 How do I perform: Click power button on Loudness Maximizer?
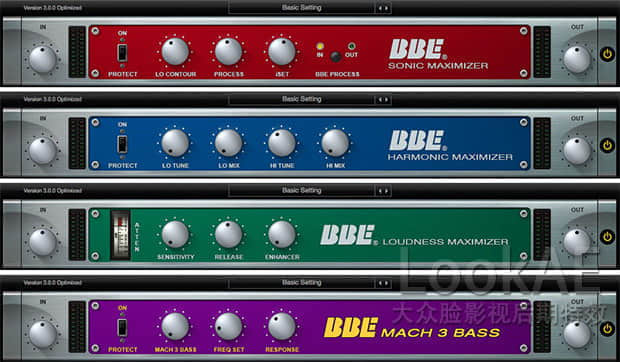point(607,237)
